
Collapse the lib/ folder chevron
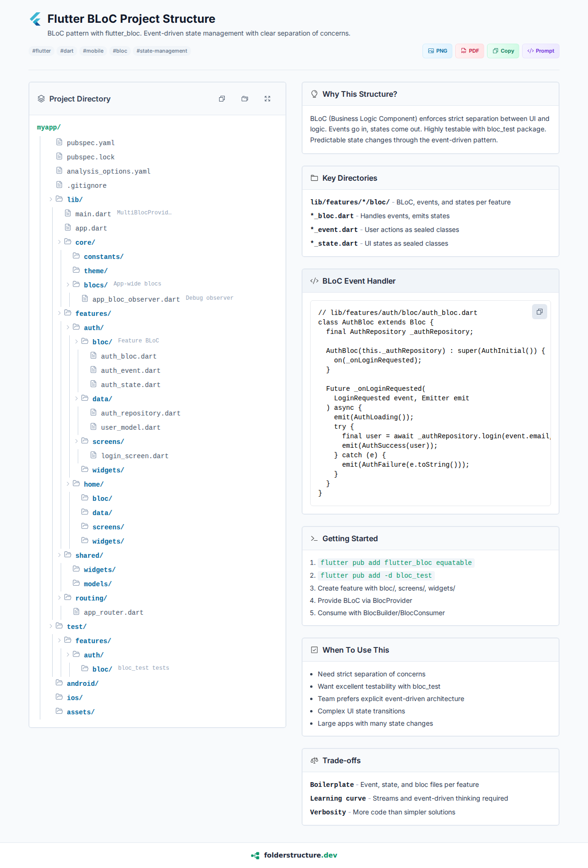pyautogui.click(x=51, y=199)
